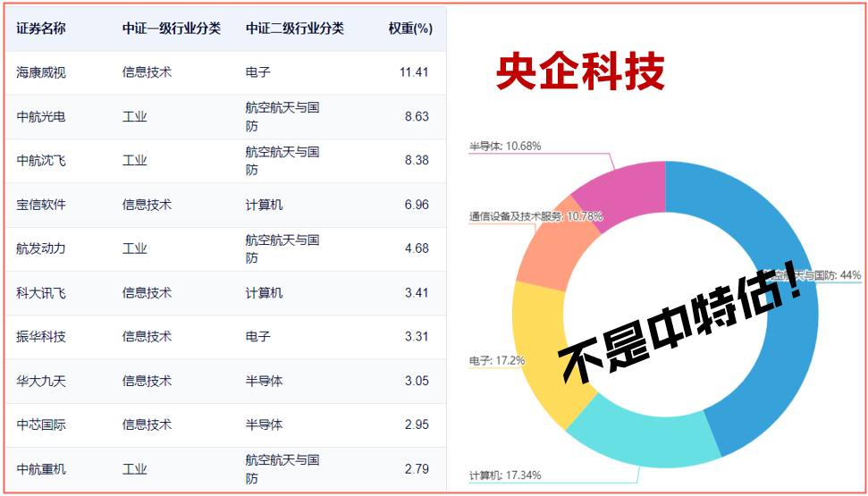Click the 中航重机 stock name

click(x=41, y=468)
